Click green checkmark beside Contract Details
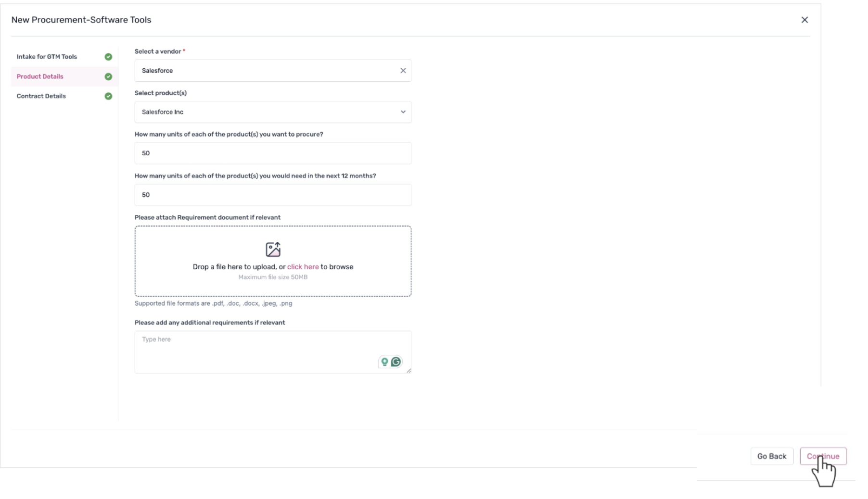 (108, 96)
